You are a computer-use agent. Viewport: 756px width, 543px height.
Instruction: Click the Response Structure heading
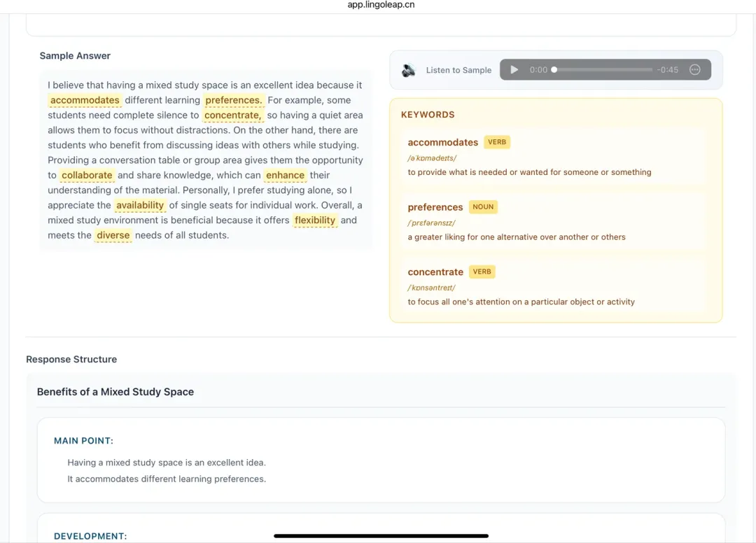click(71, 360)
